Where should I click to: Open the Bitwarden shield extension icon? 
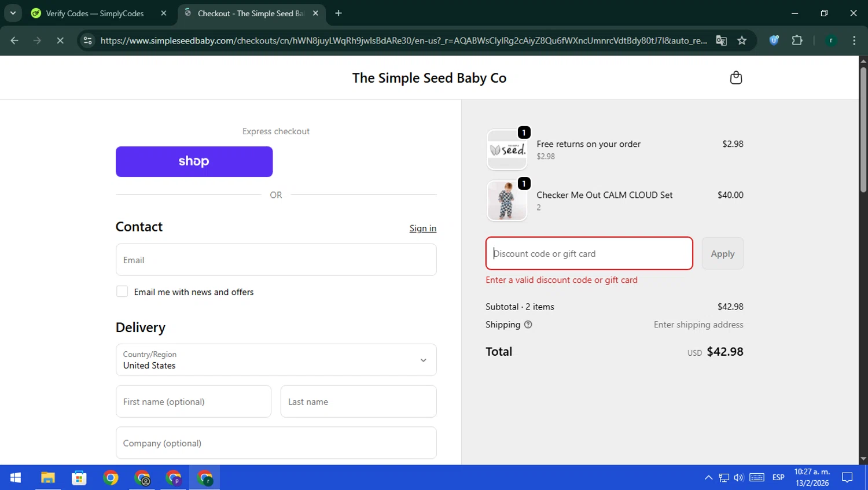pos(774,40)
